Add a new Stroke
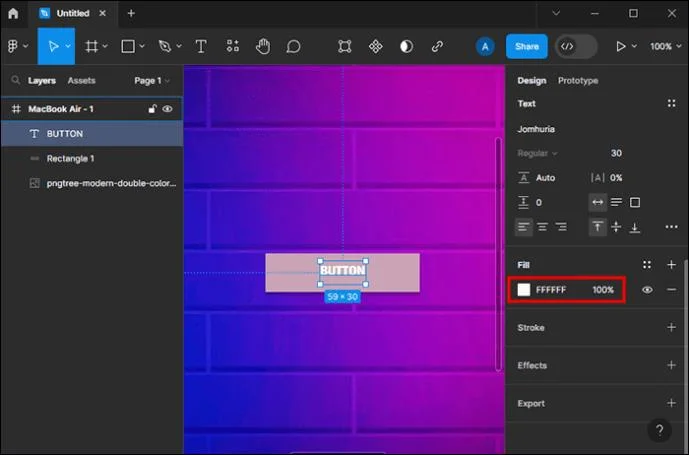The image size is (689, 455). (671, 328)
